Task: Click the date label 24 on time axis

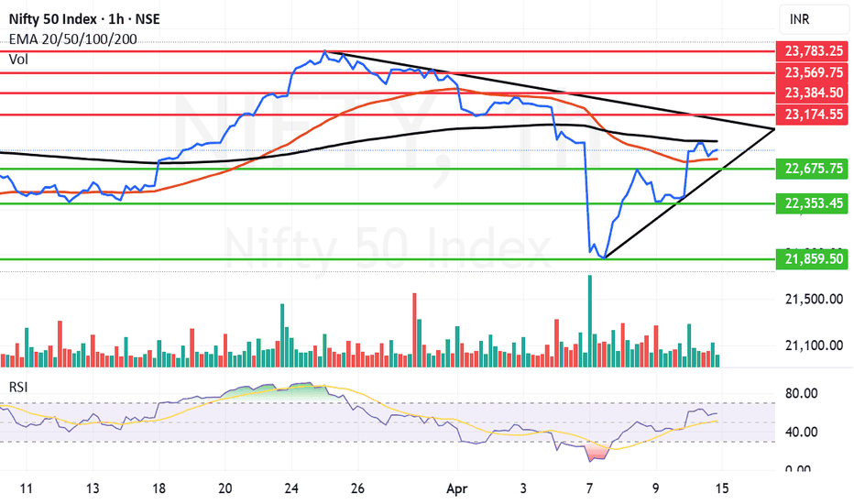Action: 291,488
